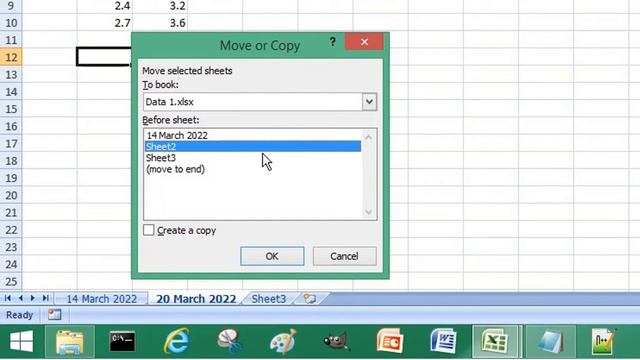640x360 pixels.
Task: Click the first sheet navigation arrow
Action: point(8,298)
